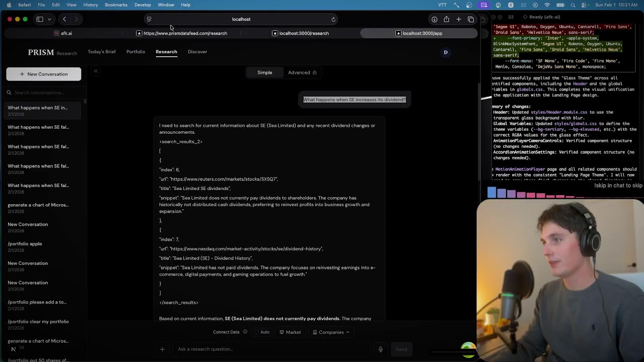This screenshot has height=362, width=644.
Task: Click the Safari sidebar toggle icon
Action: point(40,19)
